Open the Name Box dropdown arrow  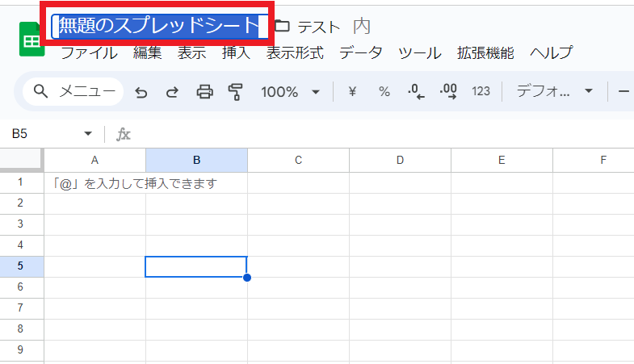[88, 134]
